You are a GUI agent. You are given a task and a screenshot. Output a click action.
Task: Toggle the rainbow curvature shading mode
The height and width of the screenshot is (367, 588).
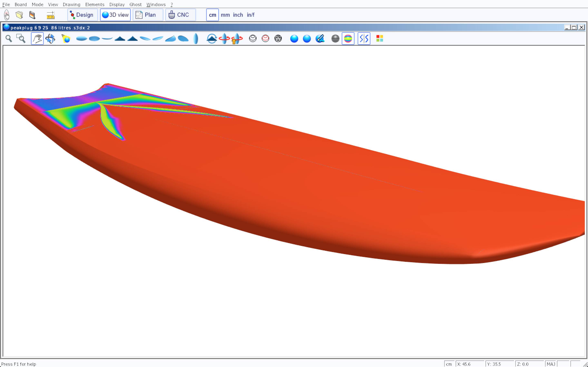pos(348,39)
